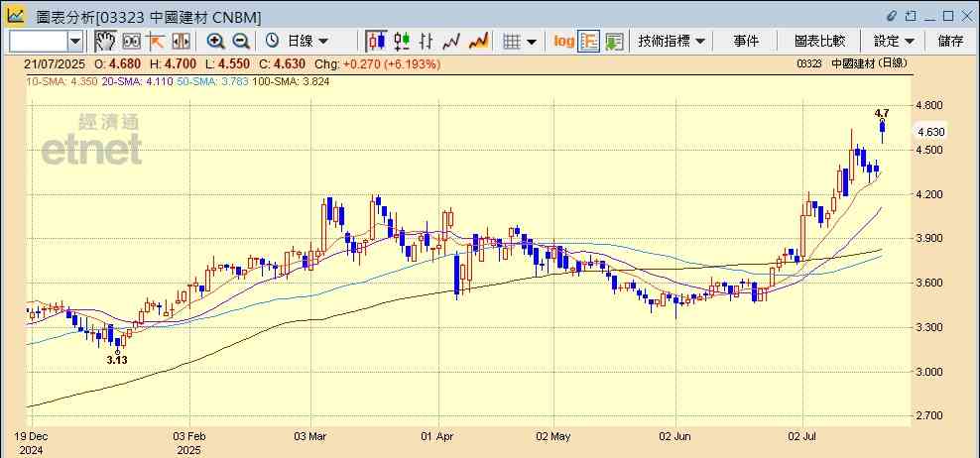Click the horizontal compress/expand chart icon
This screenshot has width=980, height=458.
click(181, 42)
